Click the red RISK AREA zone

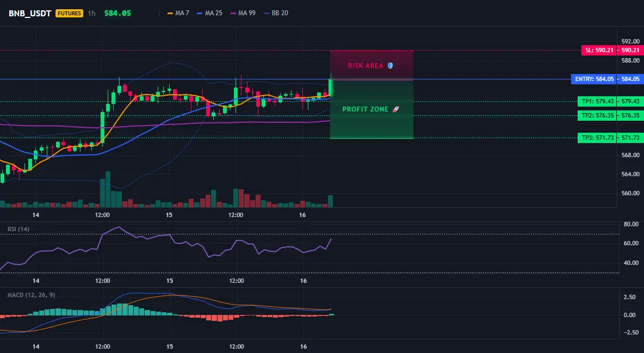pos(371,65)
